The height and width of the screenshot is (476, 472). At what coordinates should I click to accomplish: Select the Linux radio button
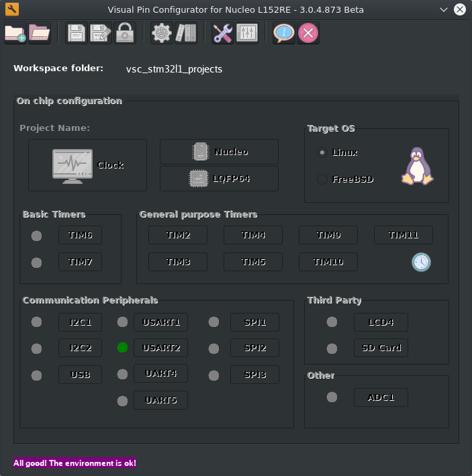click(322, 152)
